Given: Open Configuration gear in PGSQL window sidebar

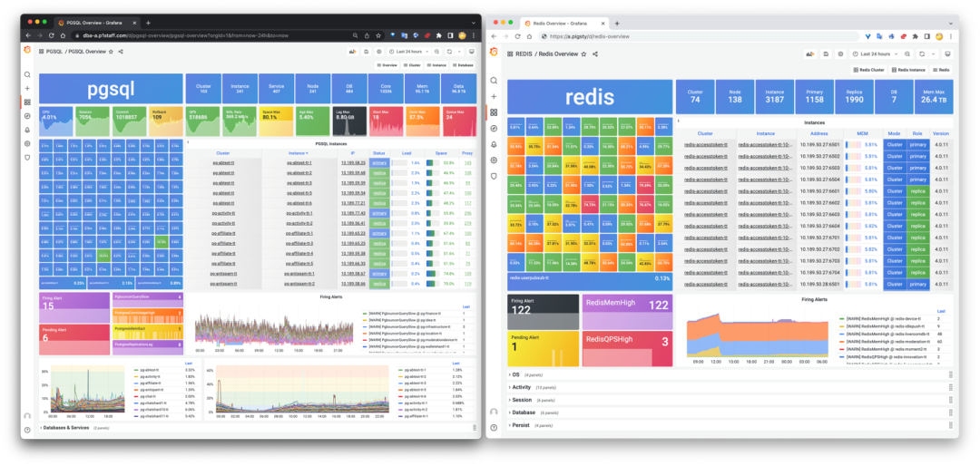Looking at the screenshot, I should tap(27, 143).
